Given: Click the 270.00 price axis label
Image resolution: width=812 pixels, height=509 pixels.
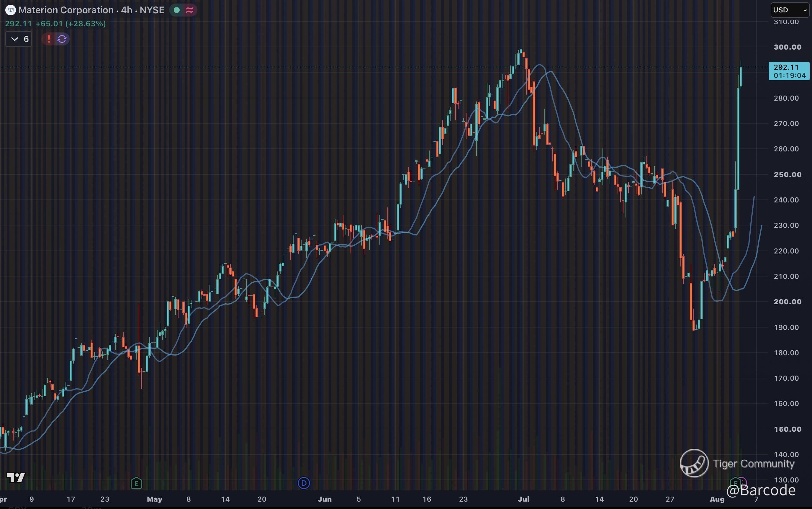Looking at the screenshot, I should 786,124.
